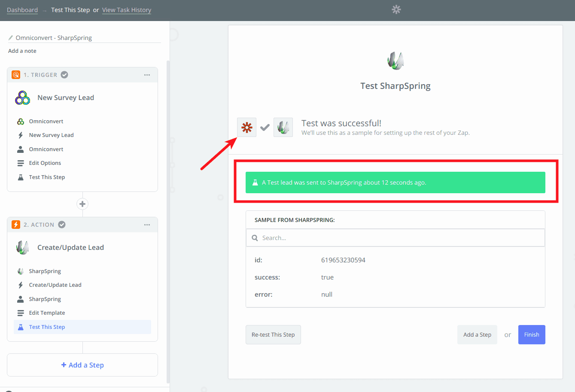575x392 pixels.
Task: Open the trigger step options menu (three dots)
Action: [x=147, y=74]
